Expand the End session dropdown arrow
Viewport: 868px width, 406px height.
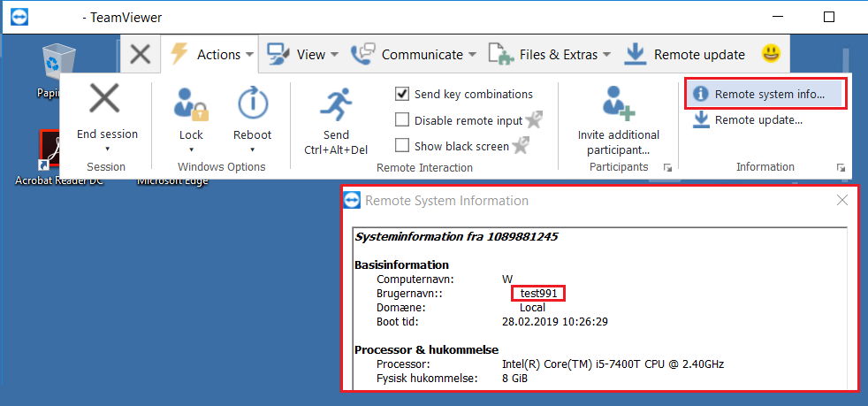tap(107, 149)
